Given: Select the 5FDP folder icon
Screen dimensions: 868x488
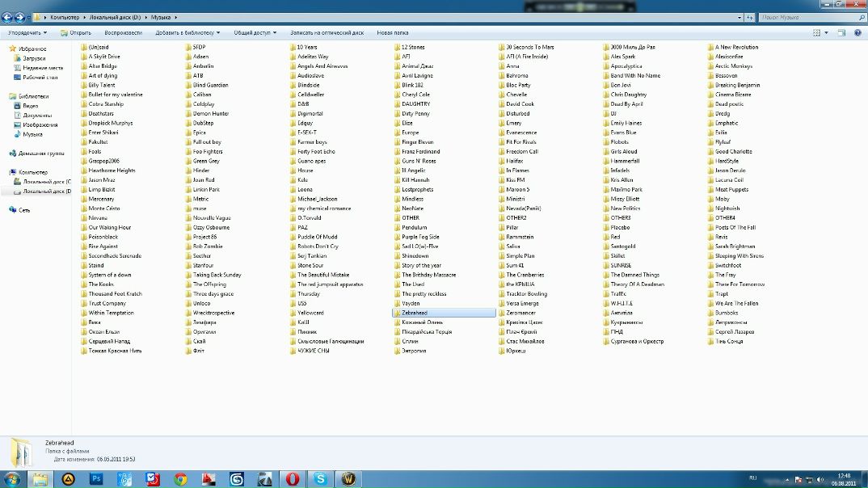Looking at the screenshot, I should tap(188, 47).
